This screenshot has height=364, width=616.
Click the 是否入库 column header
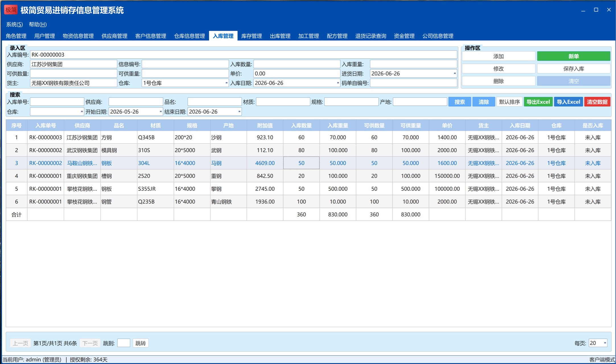click(x=593, y=125)
